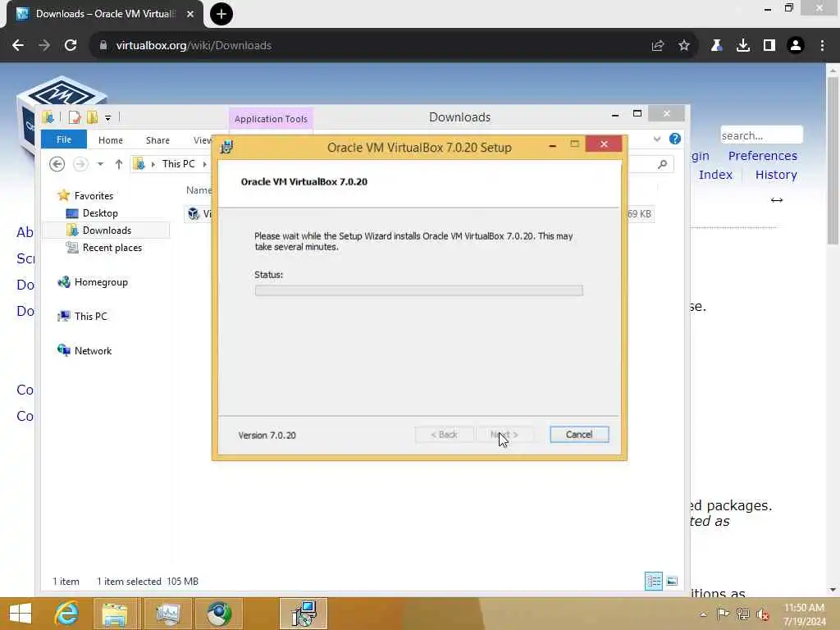840x630 pixels.
Task: Click the History link on webpage
Action: point(776,175)
